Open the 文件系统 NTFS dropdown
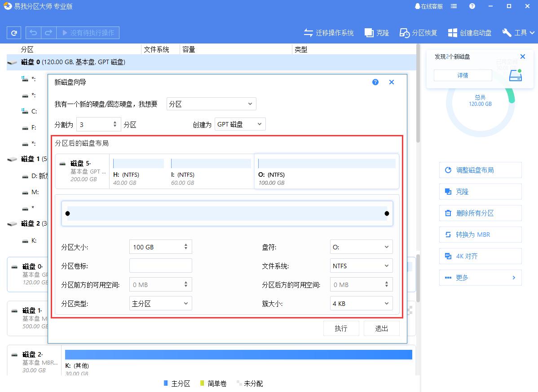The width and height of the screenshot is (538, 392). [x=361, y=266]
